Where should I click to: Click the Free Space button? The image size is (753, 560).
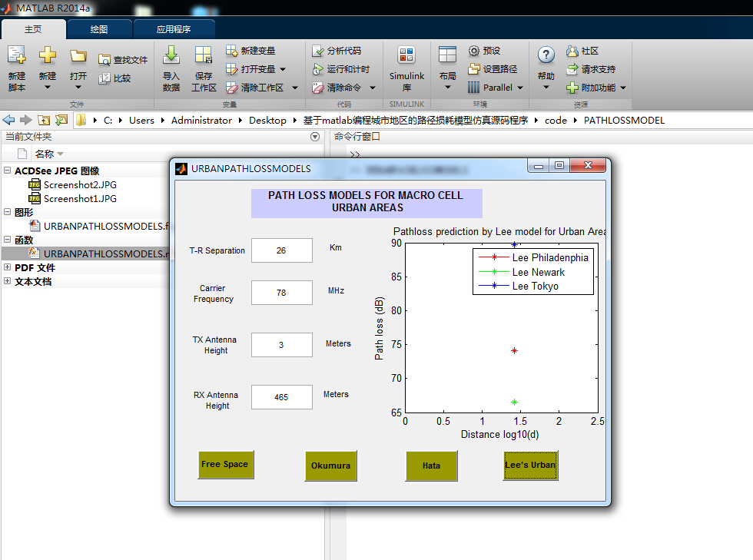[x=225, y=465]
